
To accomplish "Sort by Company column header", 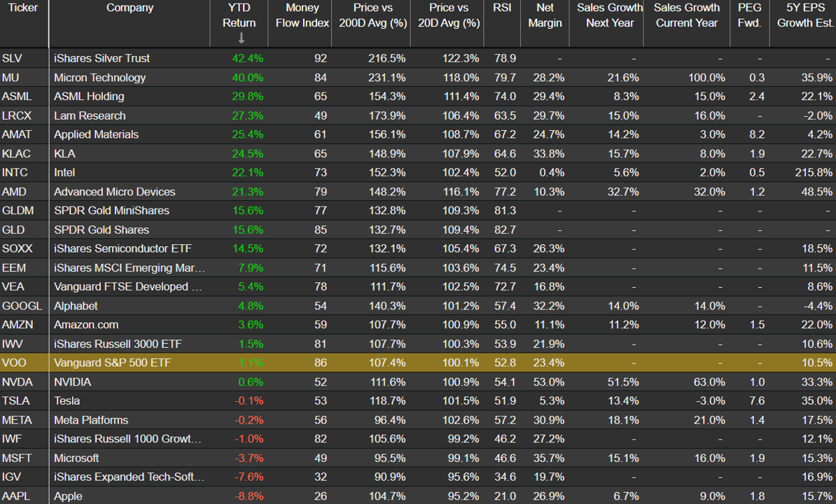I will coord(130,8).
